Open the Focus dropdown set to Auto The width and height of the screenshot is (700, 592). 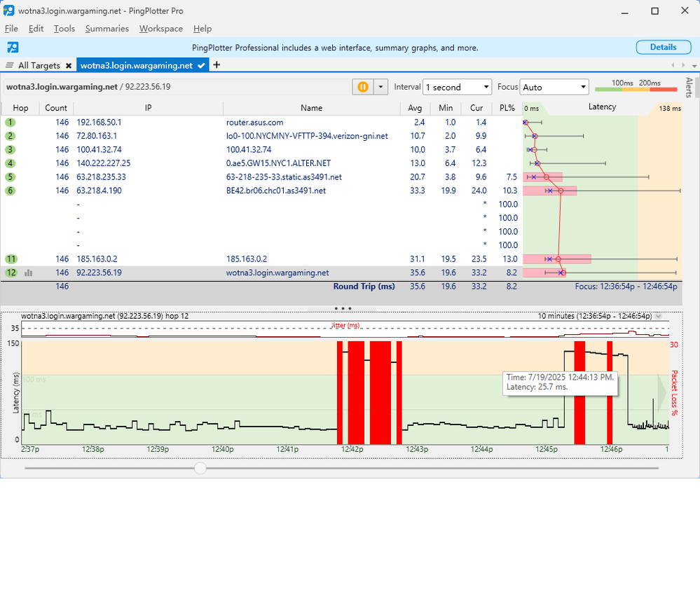(x=554, y=87)
